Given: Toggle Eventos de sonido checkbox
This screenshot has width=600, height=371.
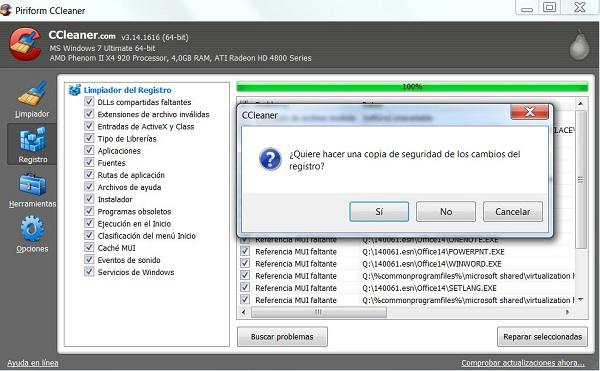Looking at the screenshot, I should click(89, 260).
